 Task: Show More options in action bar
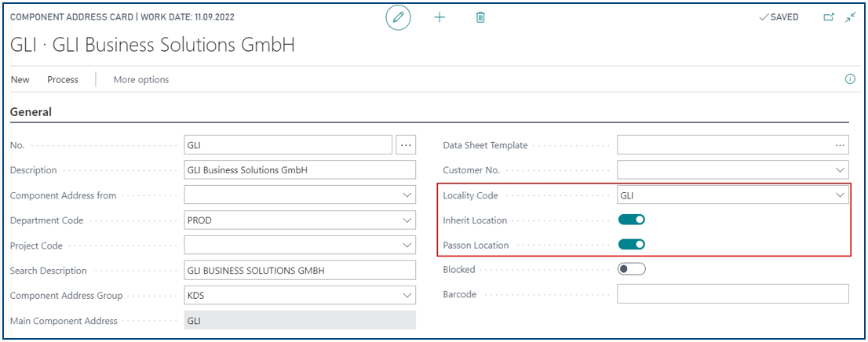pos(141,80)
